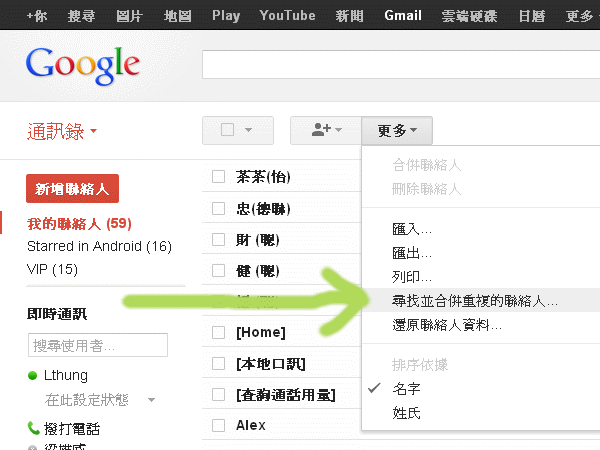Tick the checkbox for 健 (聰)
The image size is (600, 450).
tap(218, 271)
